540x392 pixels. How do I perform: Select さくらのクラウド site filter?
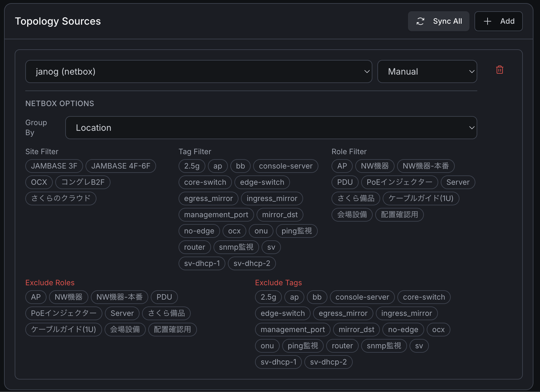(x=61, y=198)
